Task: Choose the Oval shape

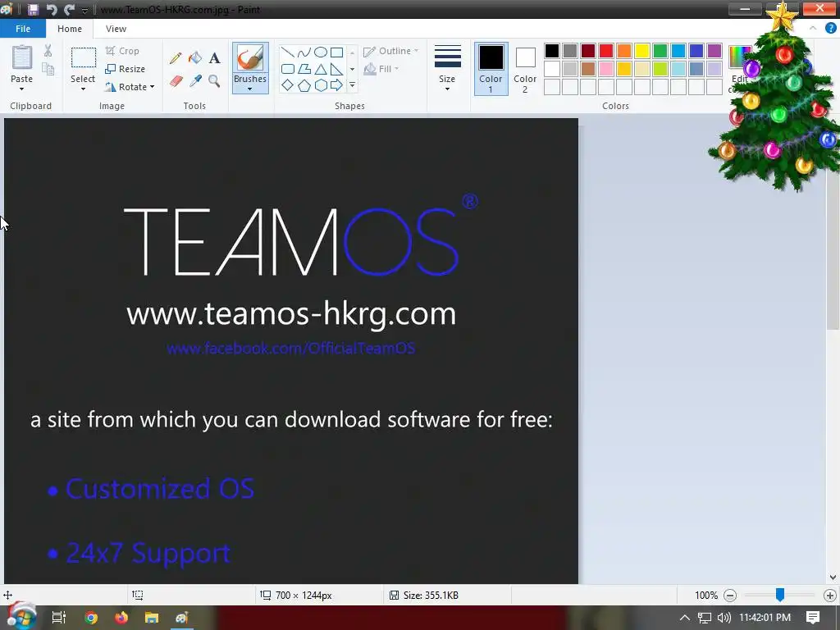Action: 321,52
